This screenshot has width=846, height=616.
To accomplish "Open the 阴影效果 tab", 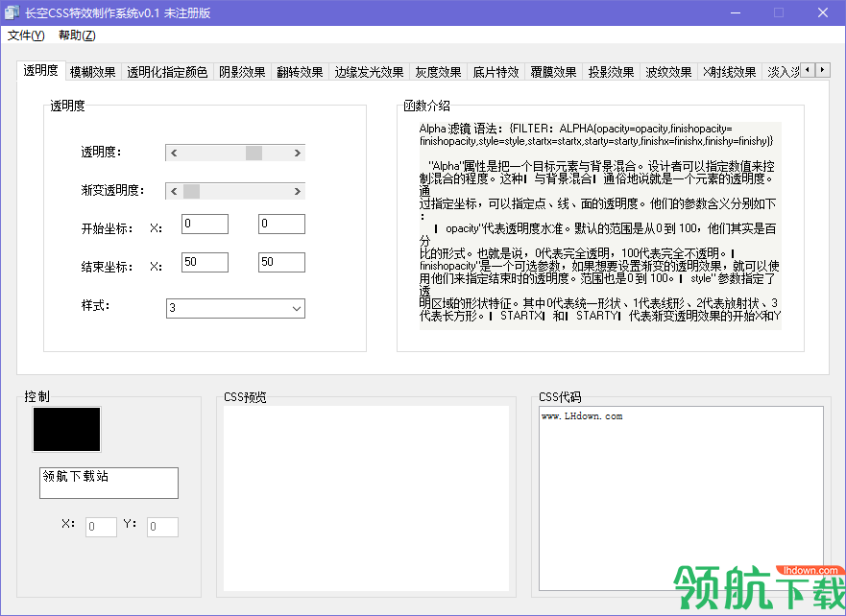I will click(242, 72).
